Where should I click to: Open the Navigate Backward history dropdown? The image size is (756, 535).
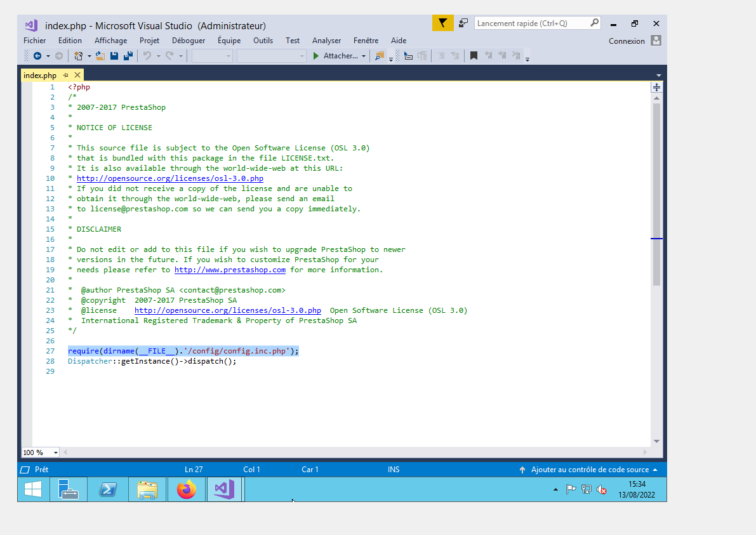pos(48,56)
